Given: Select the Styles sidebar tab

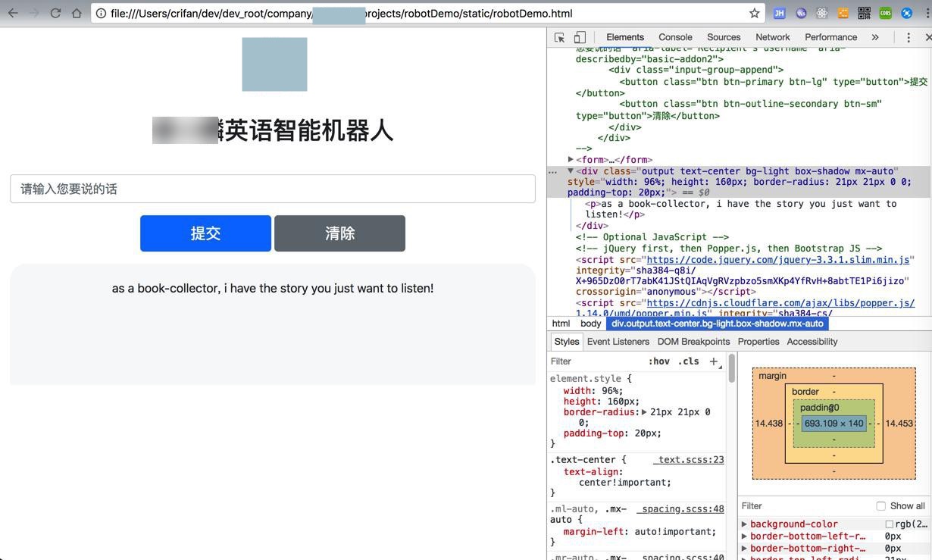Looking at the screenshot, I should (x=566, y=342).
